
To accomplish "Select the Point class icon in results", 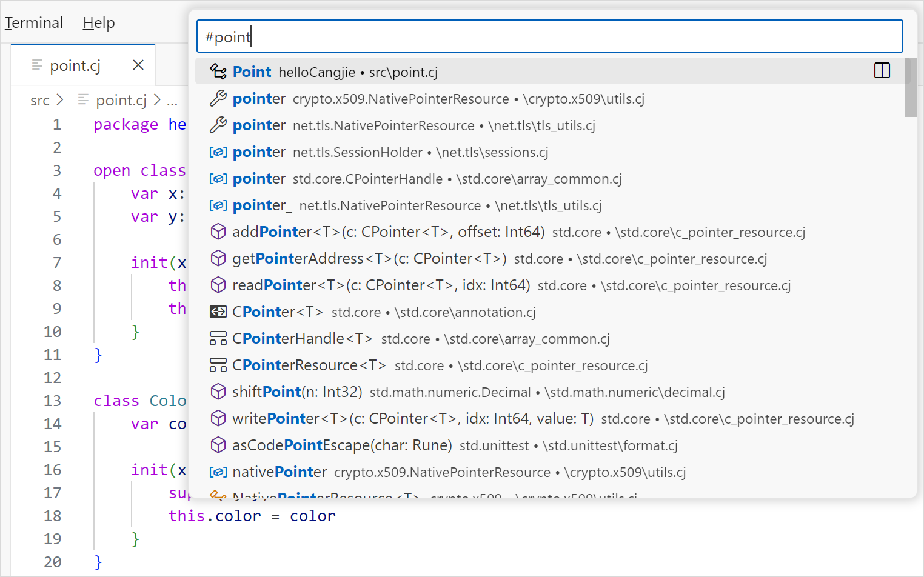I will pyautogui.click(x=218, y=71).
